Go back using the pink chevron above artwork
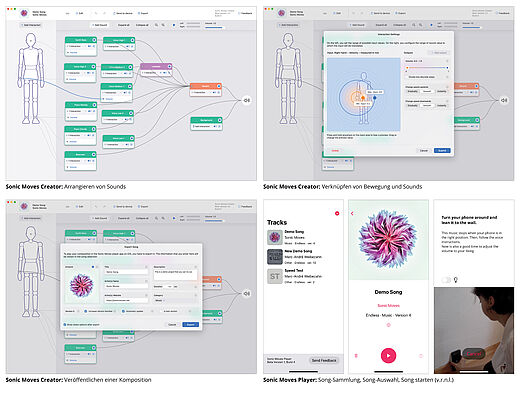This screenshot has height=393, width=520. (352, 213)
